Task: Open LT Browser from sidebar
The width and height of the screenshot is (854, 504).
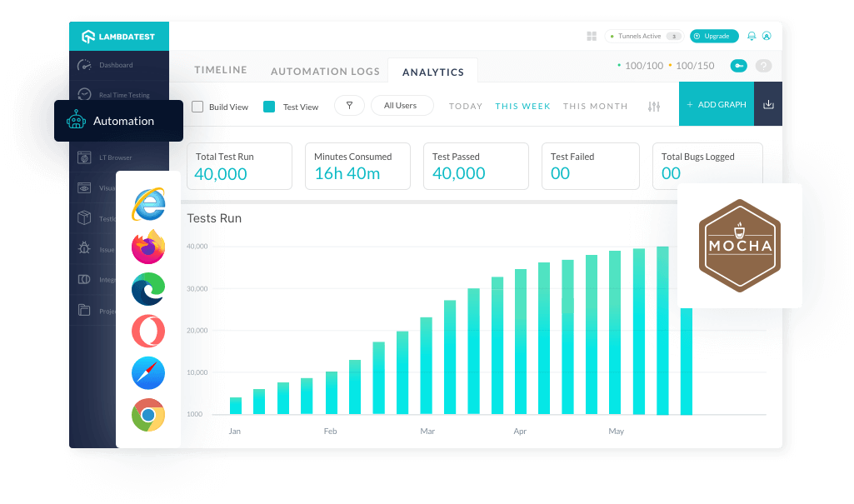Action: (105, 157)
